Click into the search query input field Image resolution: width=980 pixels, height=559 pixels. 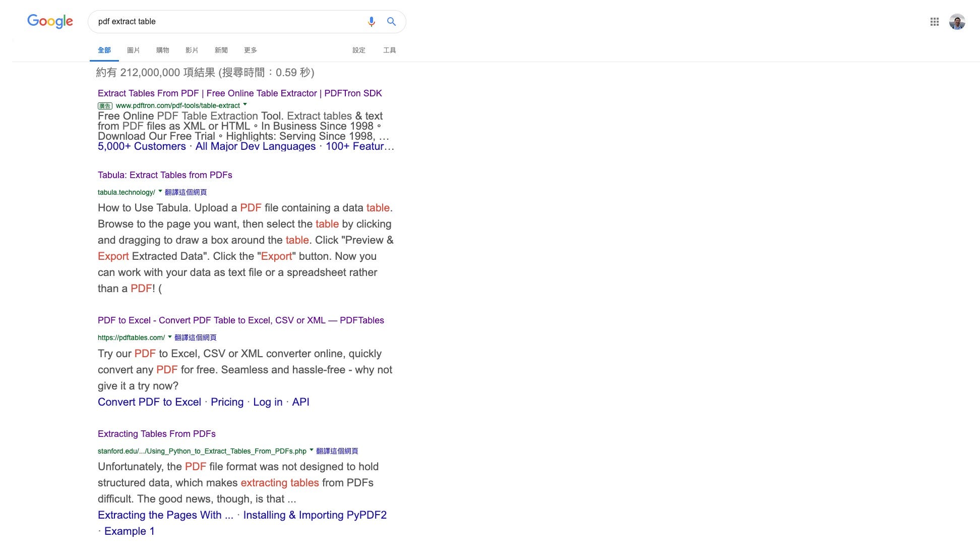(x=227, y=22)
